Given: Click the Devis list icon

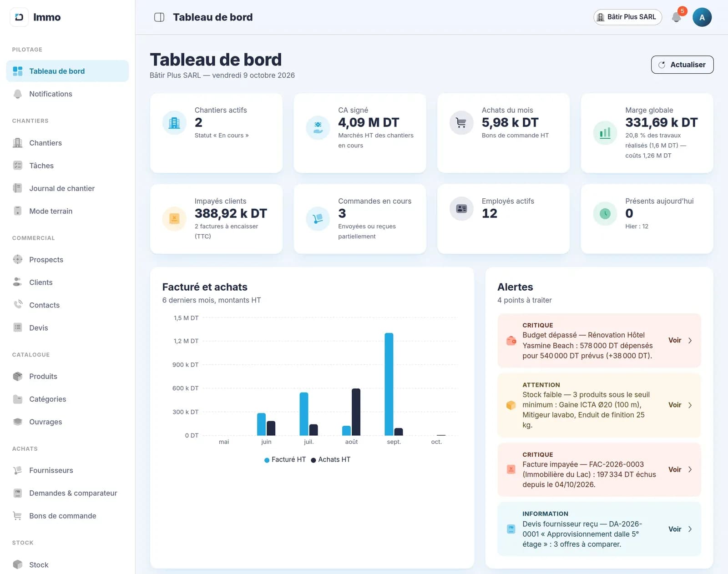Looking at the screenshot, I should pyautogui.click(x=18, y=328).
